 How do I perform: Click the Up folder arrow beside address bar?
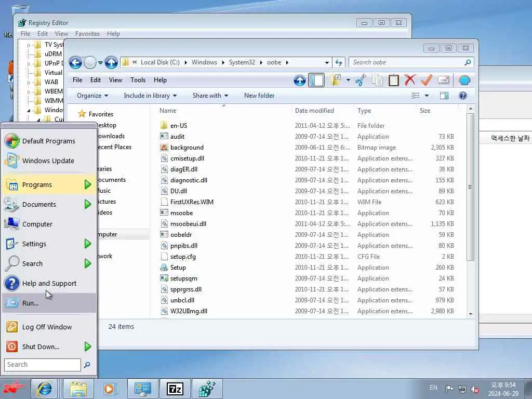pyautogui.click(x=111, y=62)
